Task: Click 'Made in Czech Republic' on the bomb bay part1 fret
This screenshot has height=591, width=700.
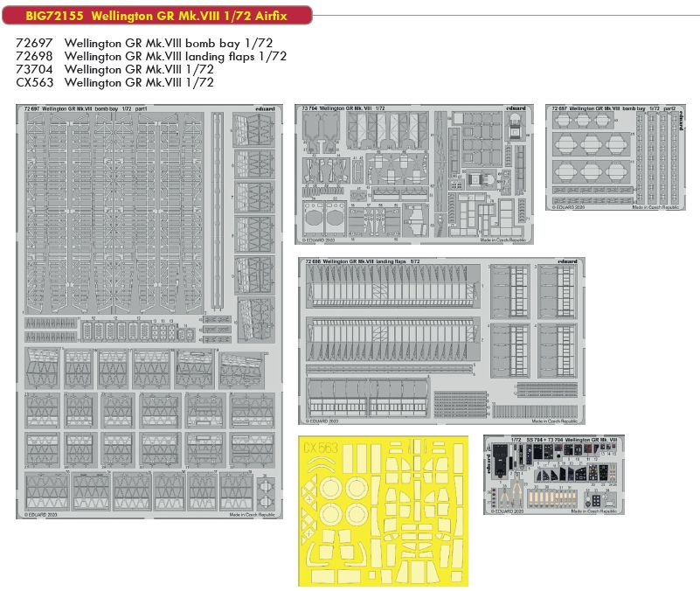Action: 253,515
